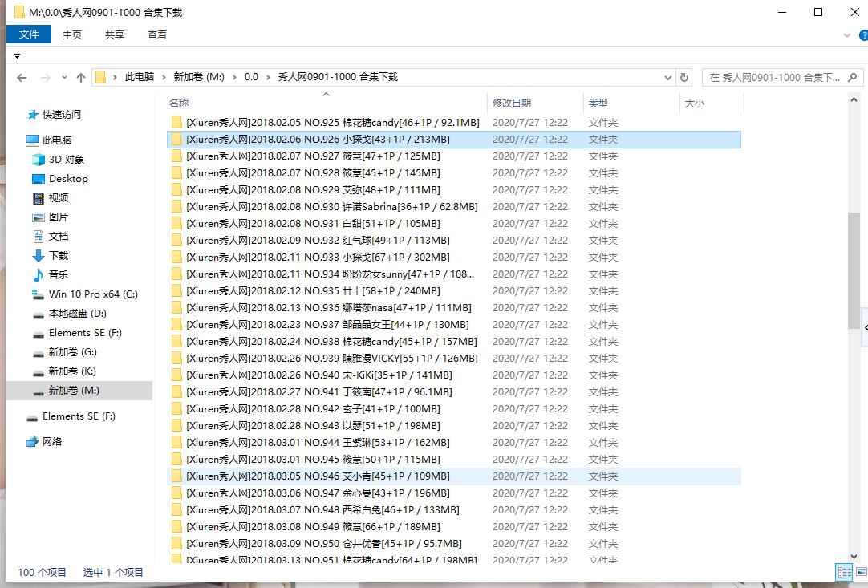Select folder NO.925 棉花糖candy
The width and height of the screenshot is (868, 588).
pos(333,123)
